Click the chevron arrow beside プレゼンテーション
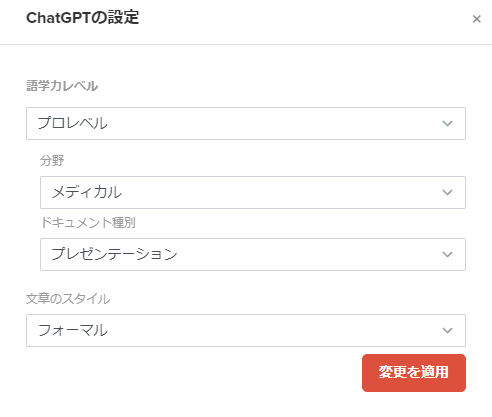492x417 pixels. pos(447,254)
